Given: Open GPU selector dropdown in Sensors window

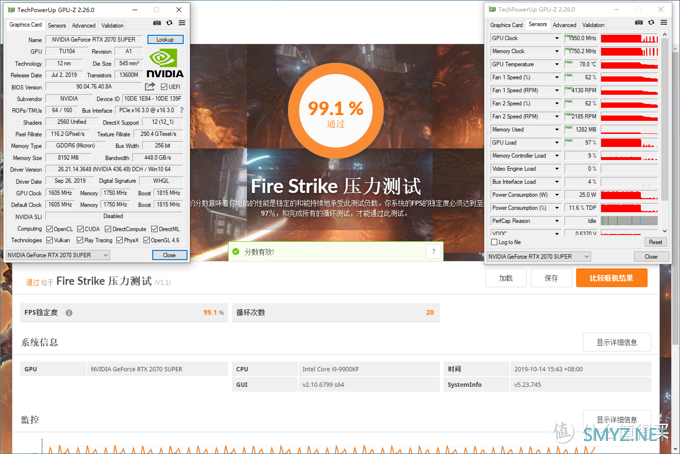Looking at the screenshot, I should coord(539,256).
